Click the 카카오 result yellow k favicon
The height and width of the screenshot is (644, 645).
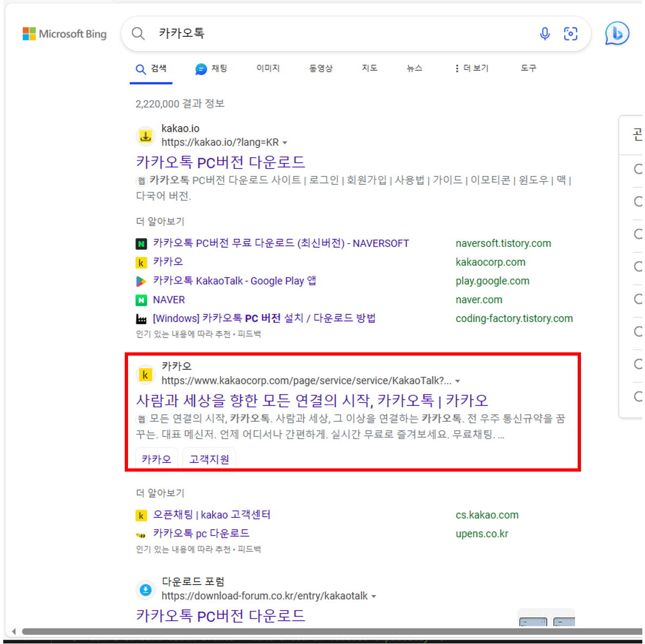pyautogui.click(x=145, y=375)
